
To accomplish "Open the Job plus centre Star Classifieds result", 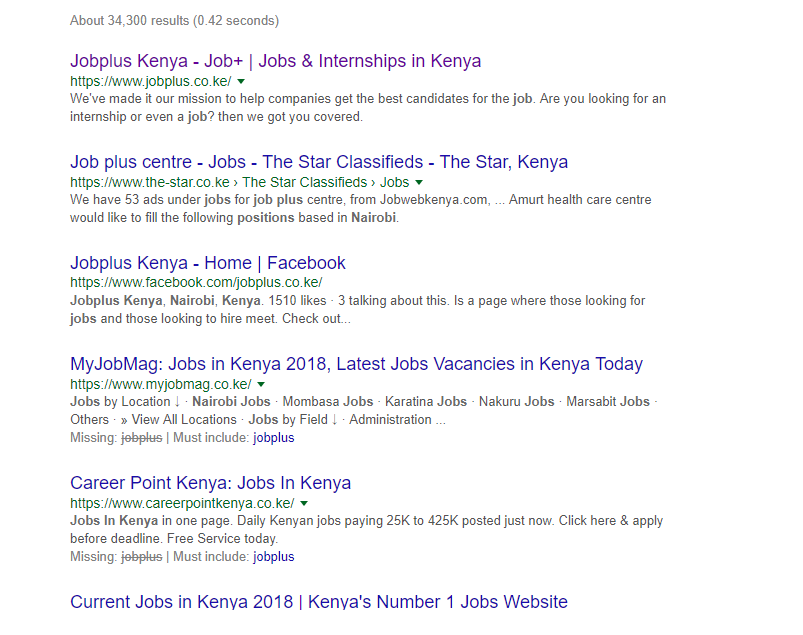I will tap(319, 162).
